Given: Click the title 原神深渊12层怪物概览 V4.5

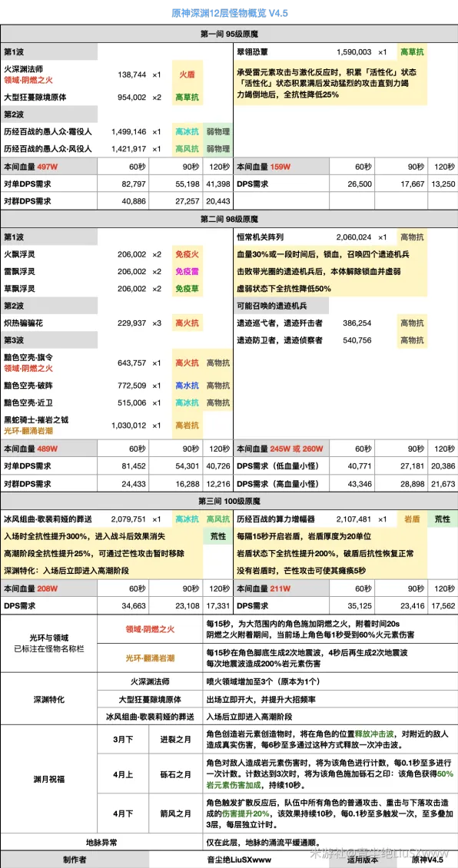Looking at the screenshot, I should 229,12.
